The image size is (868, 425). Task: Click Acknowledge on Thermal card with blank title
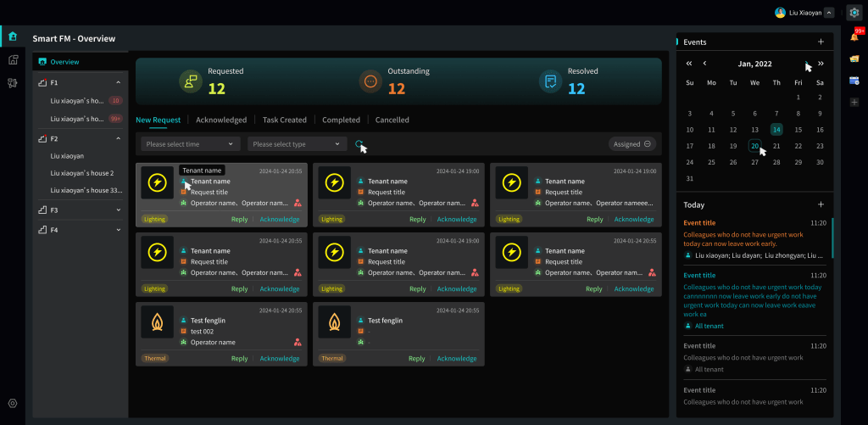[x=457, y=359]
